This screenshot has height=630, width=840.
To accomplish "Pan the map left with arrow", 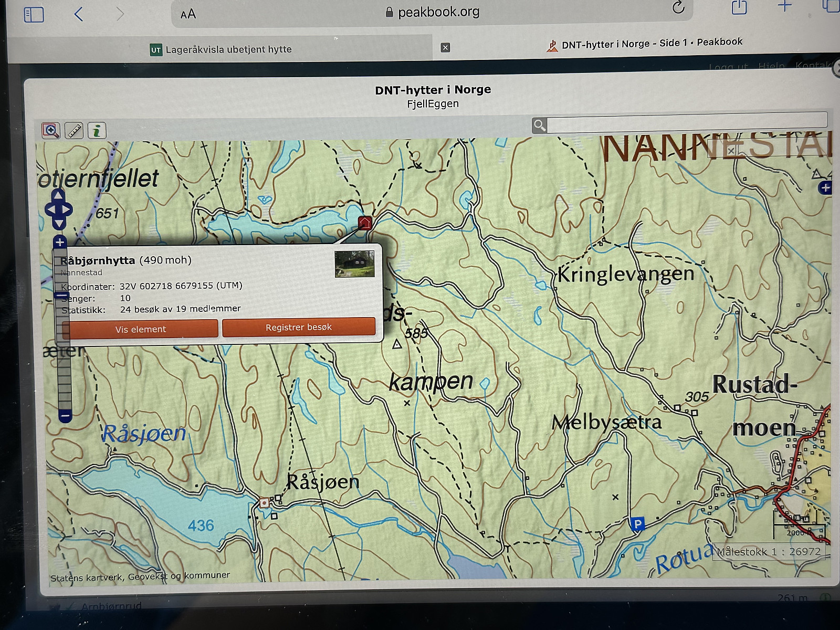I will pyautogui.click(x=50, y=209).
